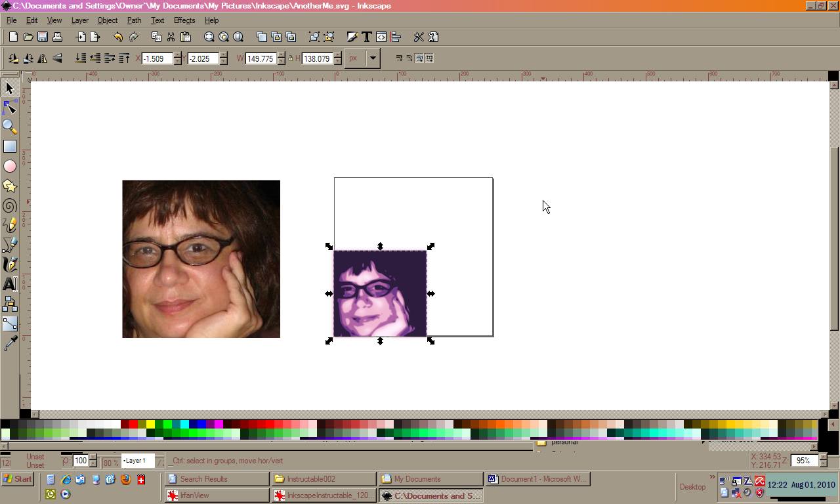The height and width of the screenshot is (504, 840).
Task: Switch to Instructable002 folder taskbar button
Action: [x=324, y=479]
